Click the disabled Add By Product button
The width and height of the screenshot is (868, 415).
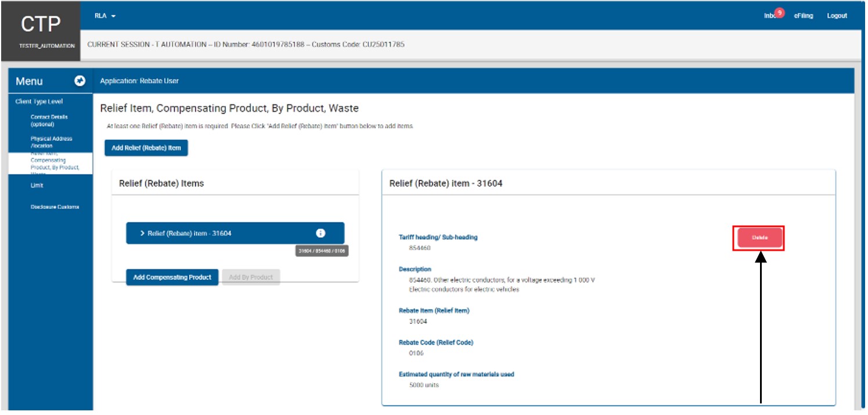251,277
